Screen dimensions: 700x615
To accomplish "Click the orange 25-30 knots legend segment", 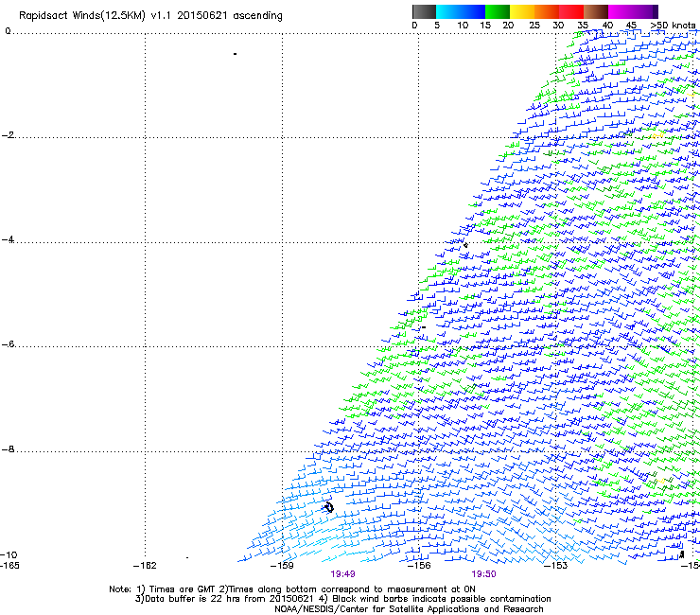I will click(547, 11).
